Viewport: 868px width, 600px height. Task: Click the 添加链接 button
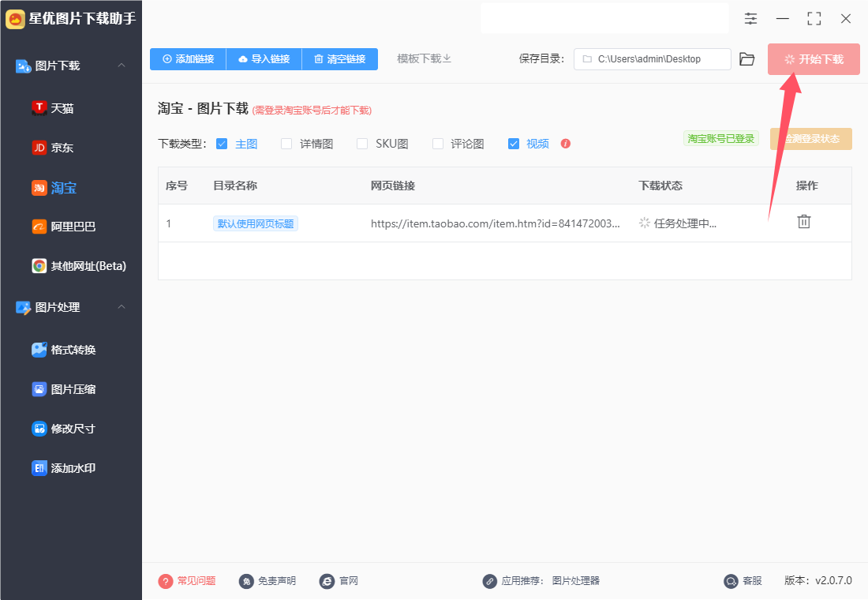189,59
